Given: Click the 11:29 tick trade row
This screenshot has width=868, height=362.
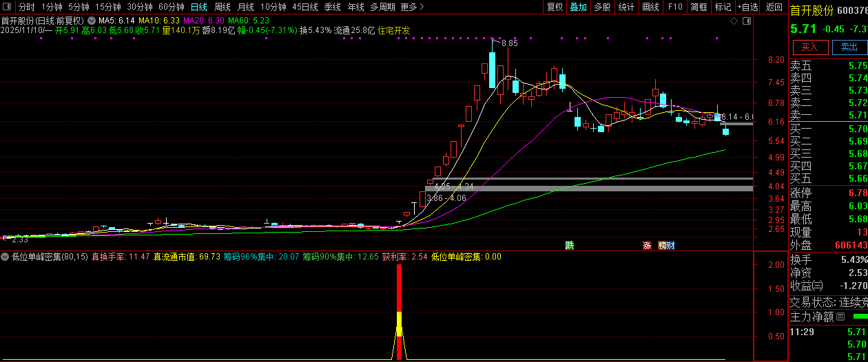Looking at the screenshot, I should 828,332.
